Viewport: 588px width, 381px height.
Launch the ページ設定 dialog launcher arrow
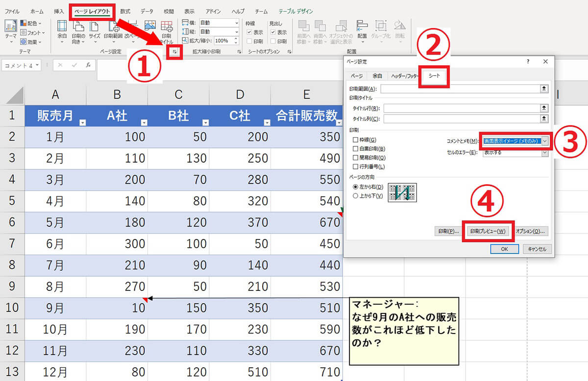pos(175,52)
